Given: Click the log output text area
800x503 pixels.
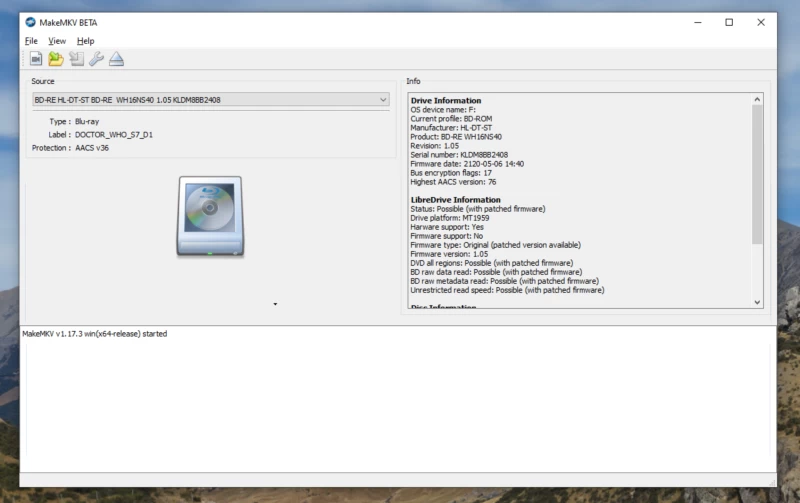Looking at the screenshot, I should (398, 400).
